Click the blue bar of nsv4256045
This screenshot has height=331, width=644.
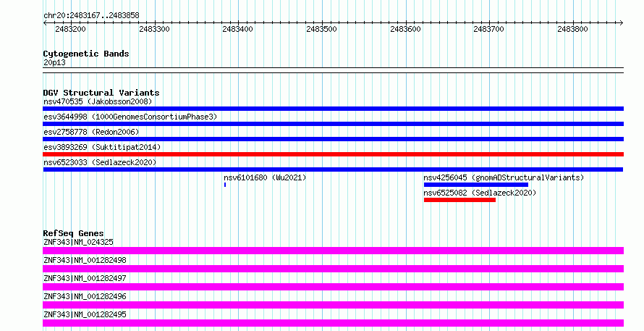pyautogui.click(x=476, y=185)
